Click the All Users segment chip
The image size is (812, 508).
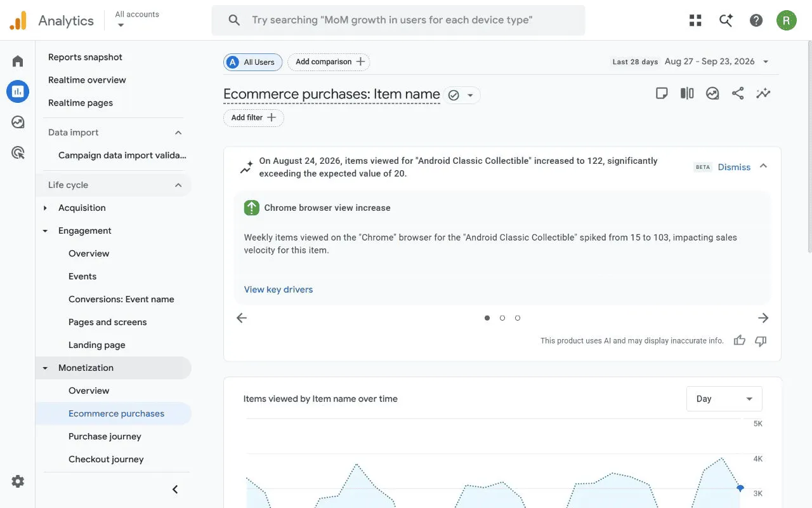coord(252,62)
